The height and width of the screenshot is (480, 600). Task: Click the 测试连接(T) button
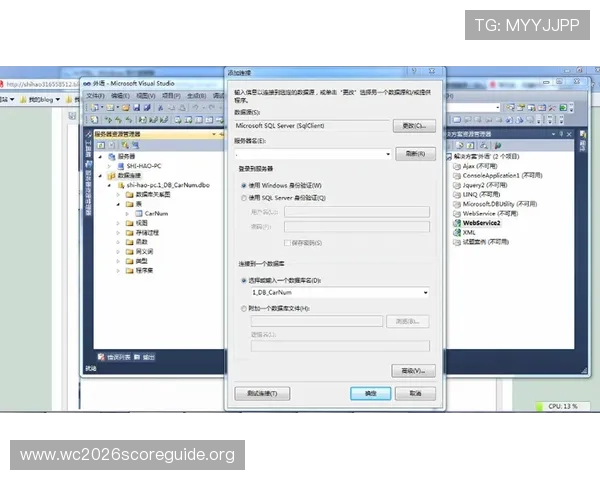pos(262,393)
